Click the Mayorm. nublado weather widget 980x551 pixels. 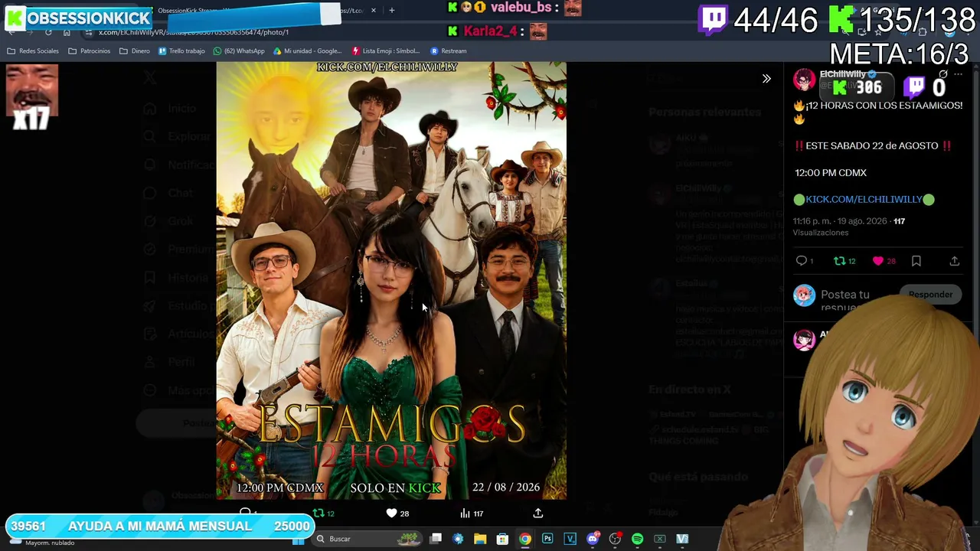tap(42, 541)
